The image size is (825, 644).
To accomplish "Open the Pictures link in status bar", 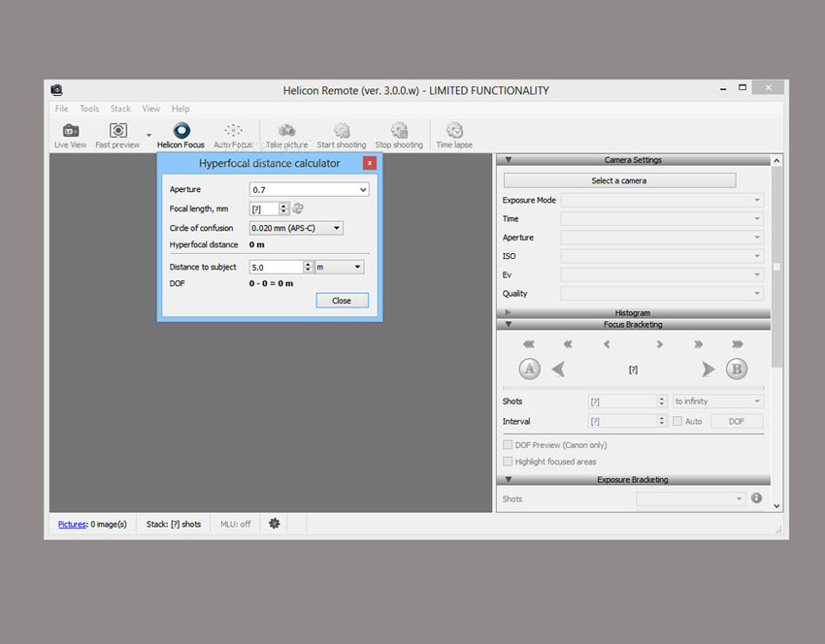I will 72,525.
